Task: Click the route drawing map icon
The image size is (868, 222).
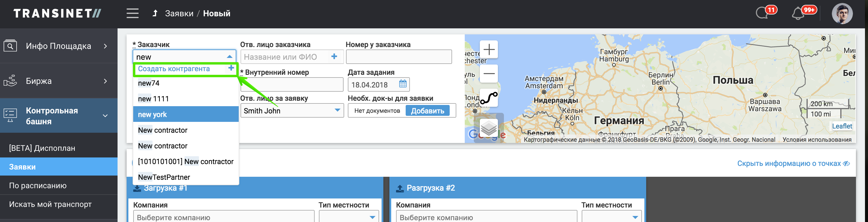Action: (489, 98)
